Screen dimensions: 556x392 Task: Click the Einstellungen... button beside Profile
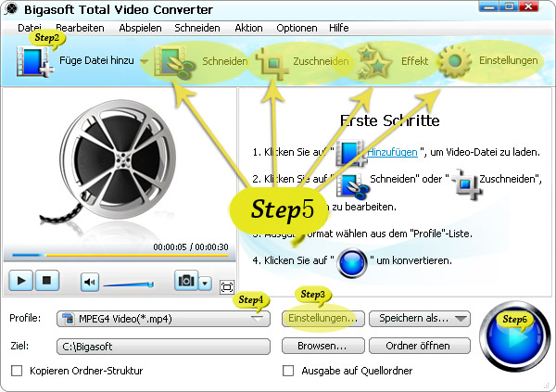[x=322, y=318]
